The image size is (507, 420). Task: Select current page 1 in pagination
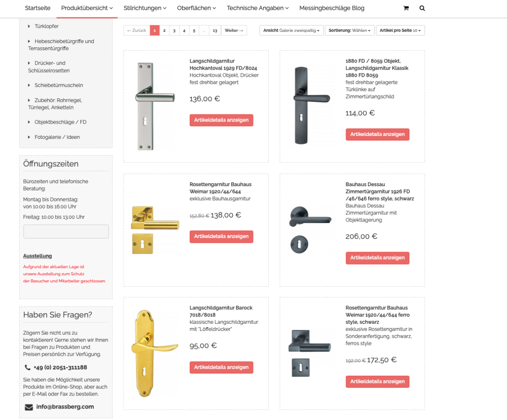click(x=155, y=30)
